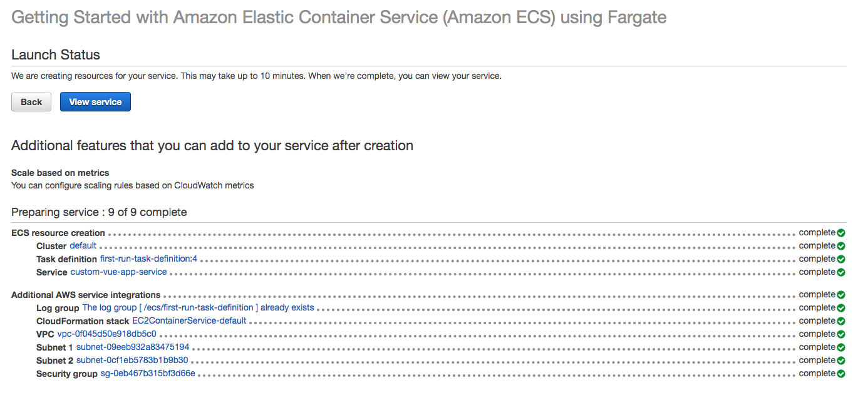Click the Security group complete checkmark icon
The image size is (868, 395).
(x=841, y=374)
